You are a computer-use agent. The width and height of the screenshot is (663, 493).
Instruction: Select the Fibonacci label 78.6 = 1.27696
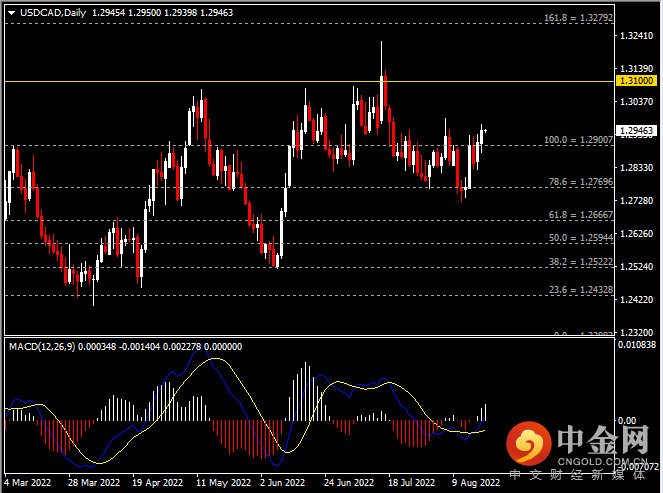[x=581, y=182]
